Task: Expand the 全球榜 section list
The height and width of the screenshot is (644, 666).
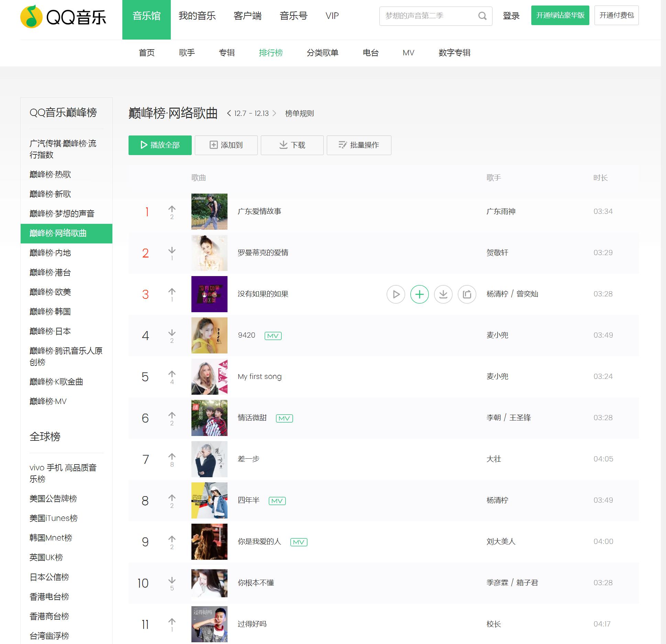Action: 45,437
